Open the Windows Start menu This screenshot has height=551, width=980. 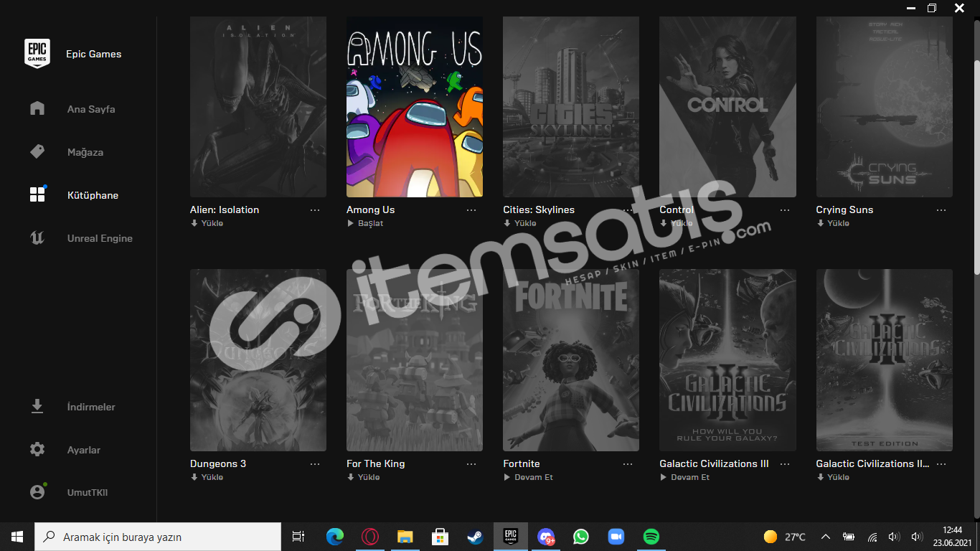(x=17, y=537)
